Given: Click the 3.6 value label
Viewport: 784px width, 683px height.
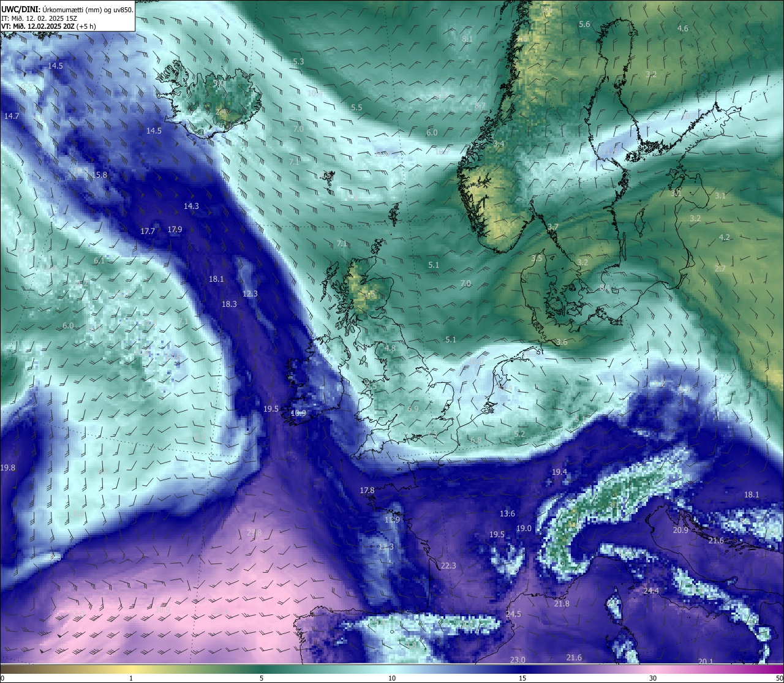Looking at the screenshot, I should (x=562, y=342).
